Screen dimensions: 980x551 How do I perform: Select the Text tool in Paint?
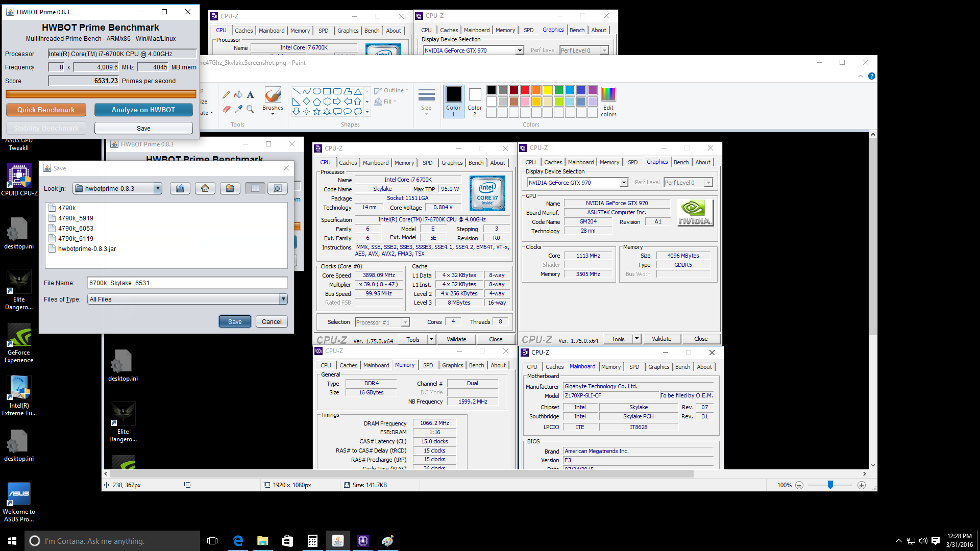250,94
